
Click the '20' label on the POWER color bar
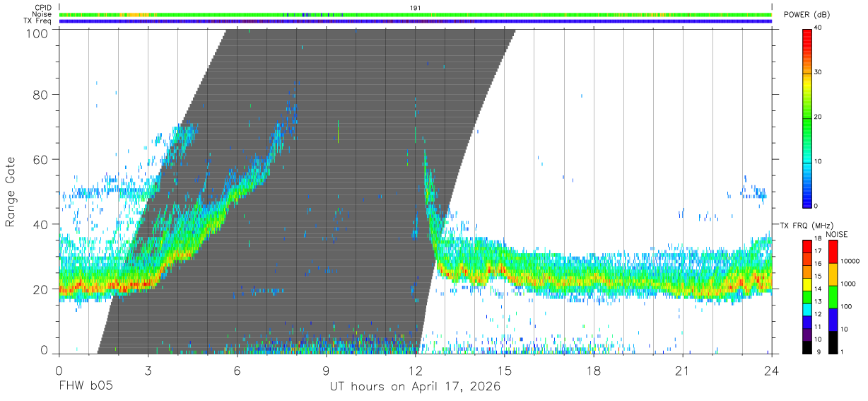tap(819, 117)
